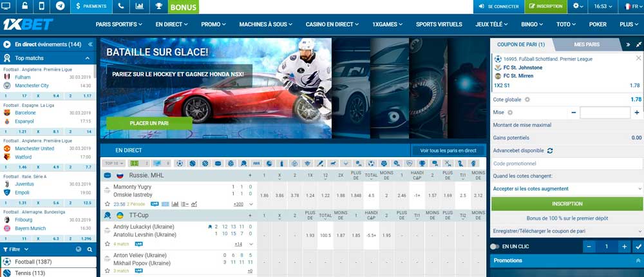The height and width of the screenshot is (277, 644).
Task: Click the search magnifier in Filtre bar
Action: (90, 249)
